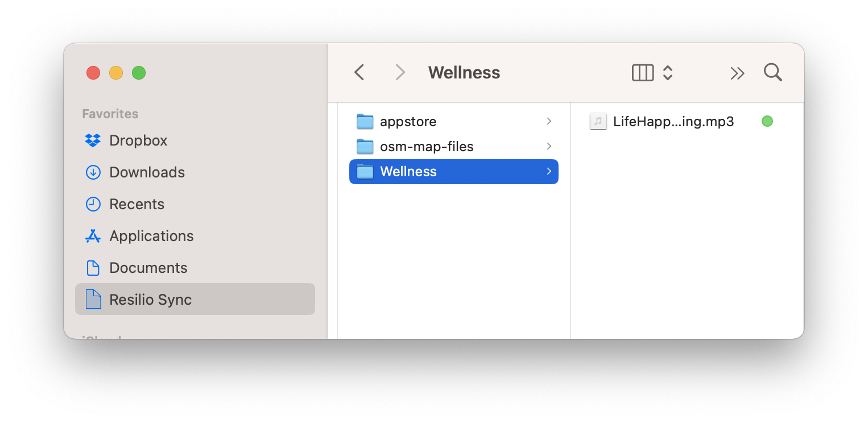The height and width of the screenshot is (423, 868).
Task: Select the Documents sidebar icon
Action: 93,268
